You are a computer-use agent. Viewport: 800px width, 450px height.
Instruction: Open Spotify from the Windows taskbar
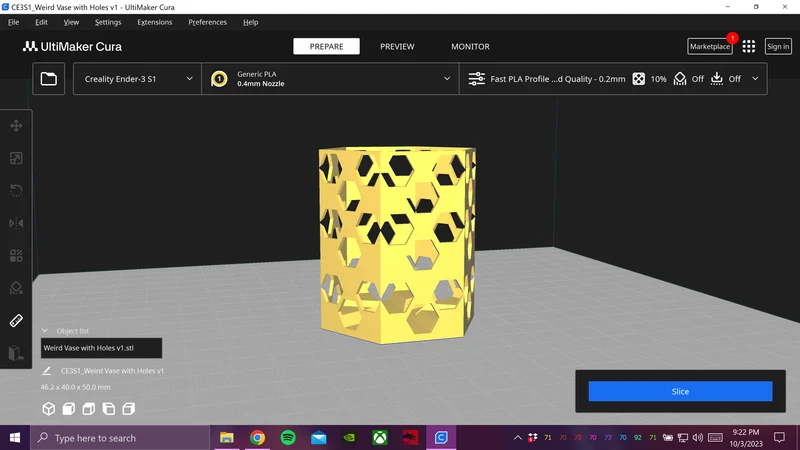point(288,438)
